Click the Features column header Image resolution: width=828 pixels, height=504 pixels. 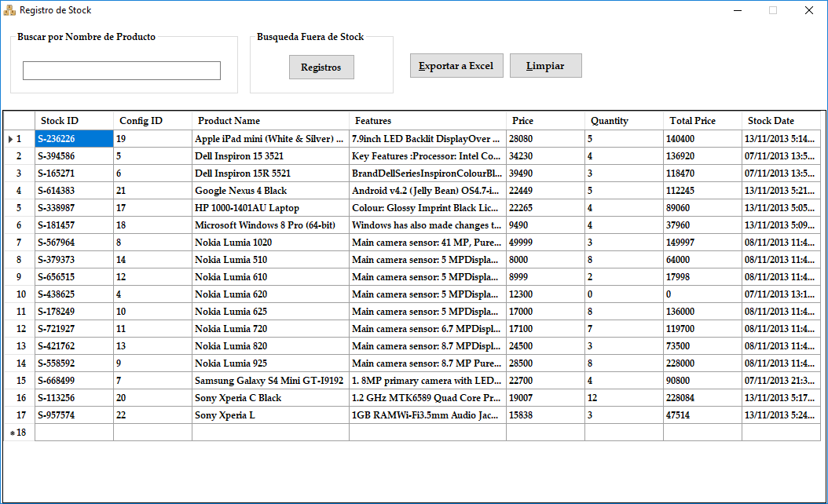pyautogui.click(x=427, y=120)
